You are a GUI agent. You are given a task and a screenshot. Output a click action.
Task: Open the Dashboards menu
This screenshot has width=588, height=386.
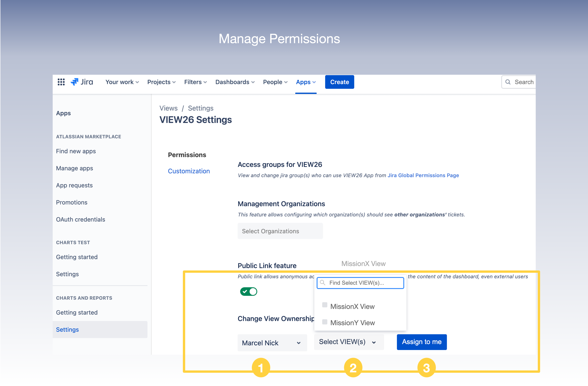click(235, 82)
